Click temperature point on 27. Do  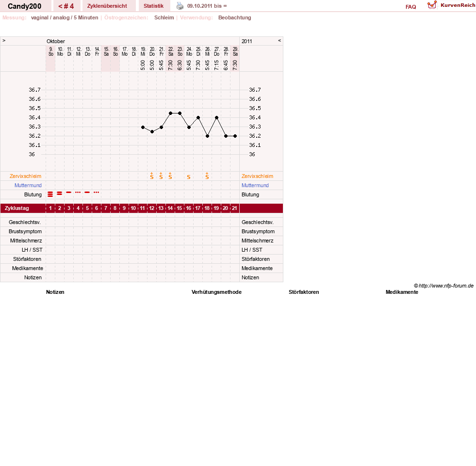coord(216,118)
